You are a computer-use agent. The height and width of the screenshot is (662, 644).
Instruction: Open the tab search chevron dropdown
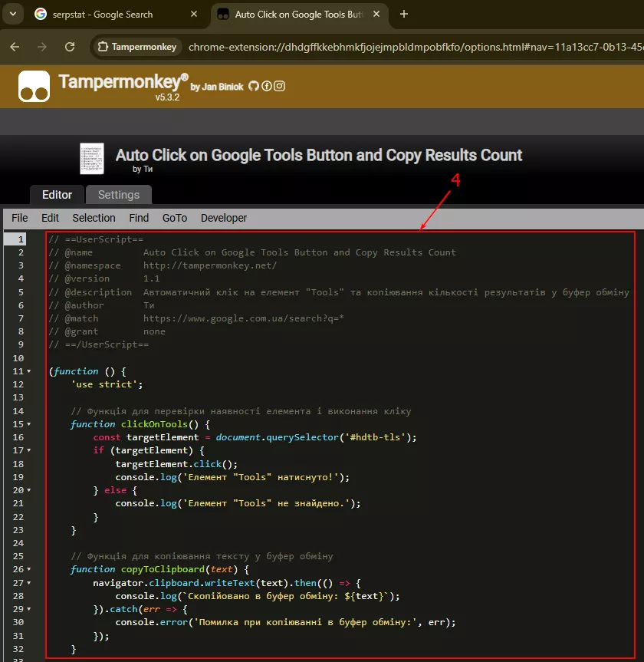pos(13,14)
